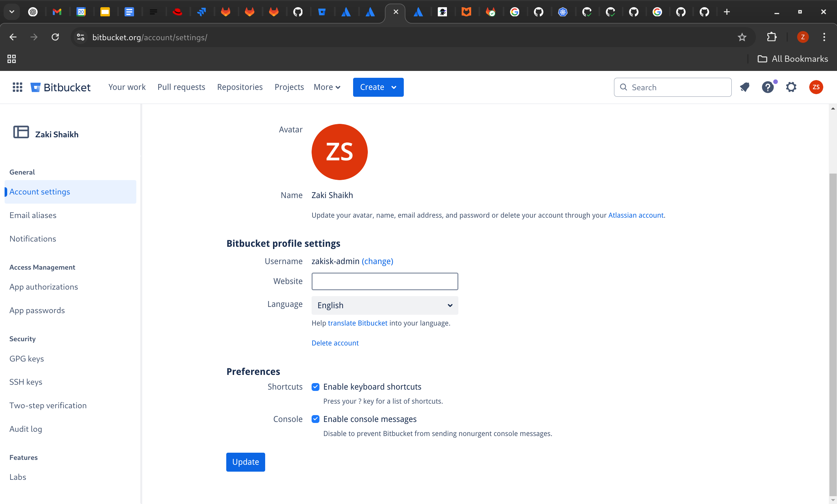Open the Language dropdown set to English
Screen dimensions: 837x504
coord(384,305)
